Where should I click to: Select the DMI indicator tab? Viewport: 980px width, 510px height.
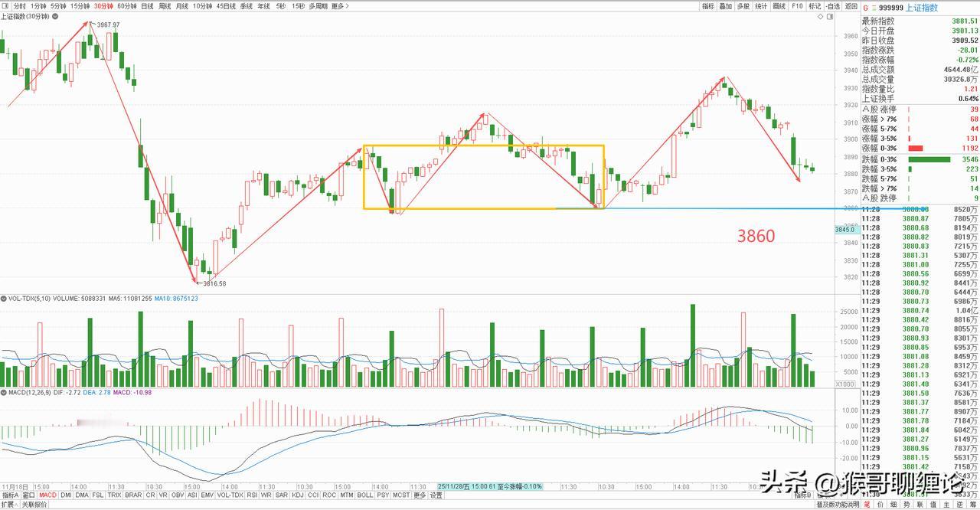point(66,495)
